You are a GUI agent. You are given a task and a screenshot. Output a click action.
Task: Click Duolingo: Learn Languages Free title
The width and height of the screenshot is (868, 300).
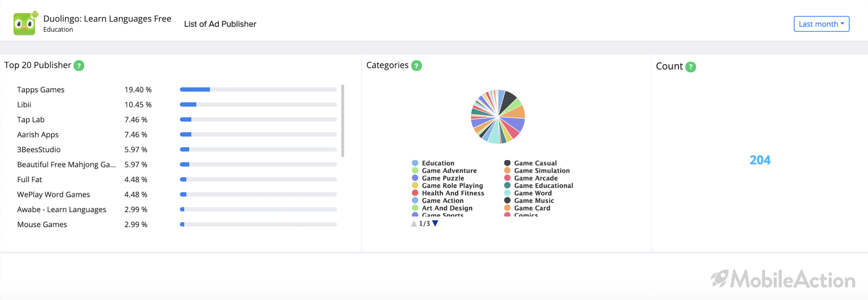pyautogui.click(x=107, y=19)
